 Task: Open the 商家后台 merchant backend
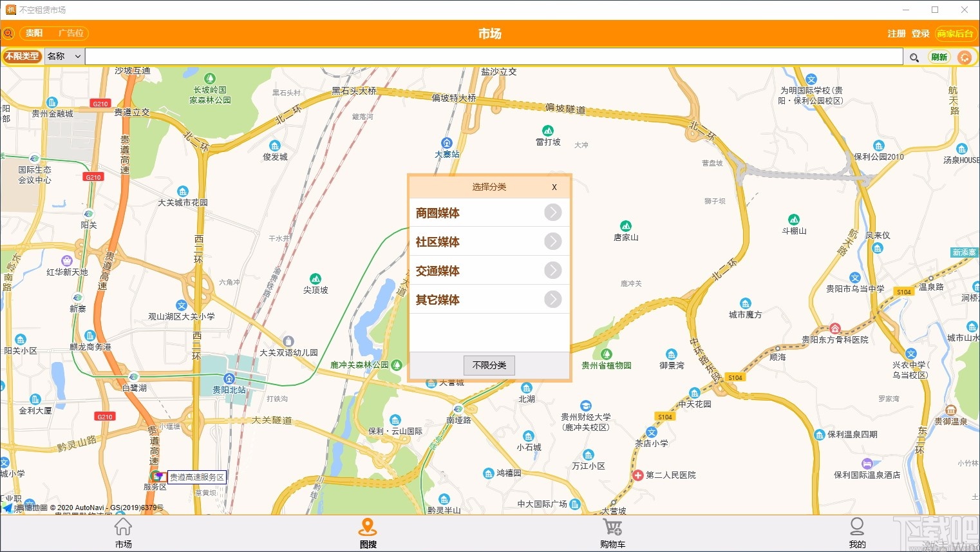tap(955, 33)
